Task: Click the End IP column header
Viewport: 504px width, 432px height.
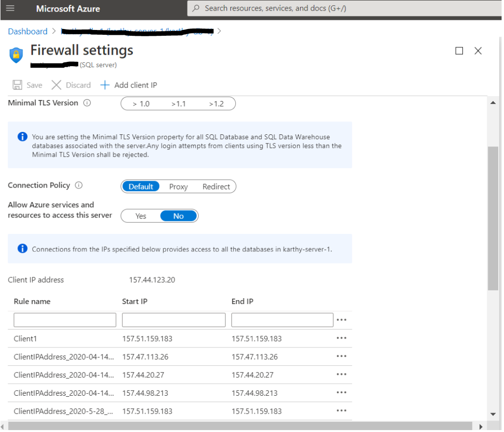Action: pyautogui.click(x=243, y=302)
